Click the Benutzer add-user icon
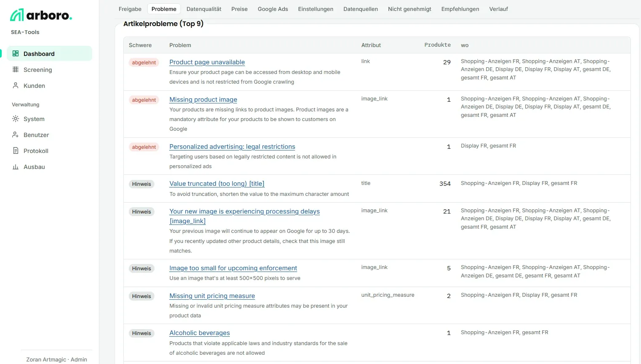The image size is (641, 364). point(16,135)
